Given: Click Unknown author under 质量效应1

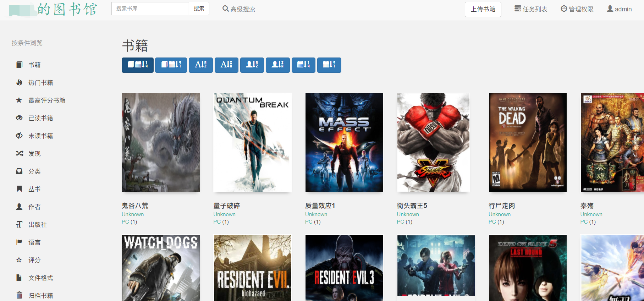Looking at the screenshot, I should click(x=316, y=214).
